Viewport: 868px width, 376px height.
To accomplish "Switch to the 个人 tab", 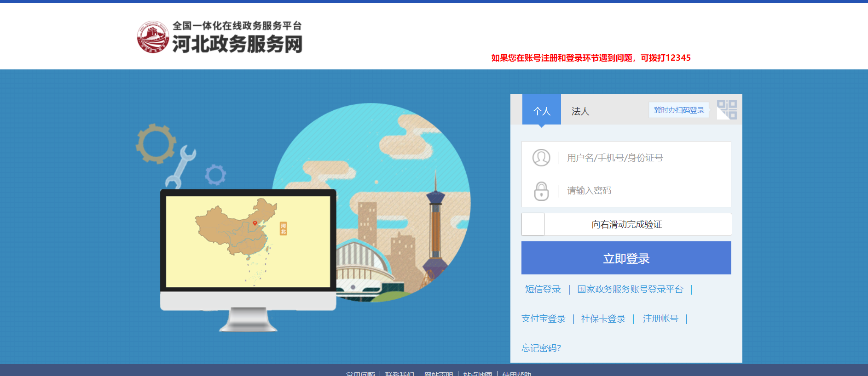I will click(x=542, y=109).
